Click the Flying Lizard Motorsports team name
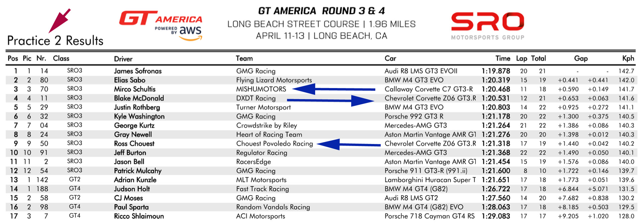Viewport: 644px width, 223px height. (274, 80)
